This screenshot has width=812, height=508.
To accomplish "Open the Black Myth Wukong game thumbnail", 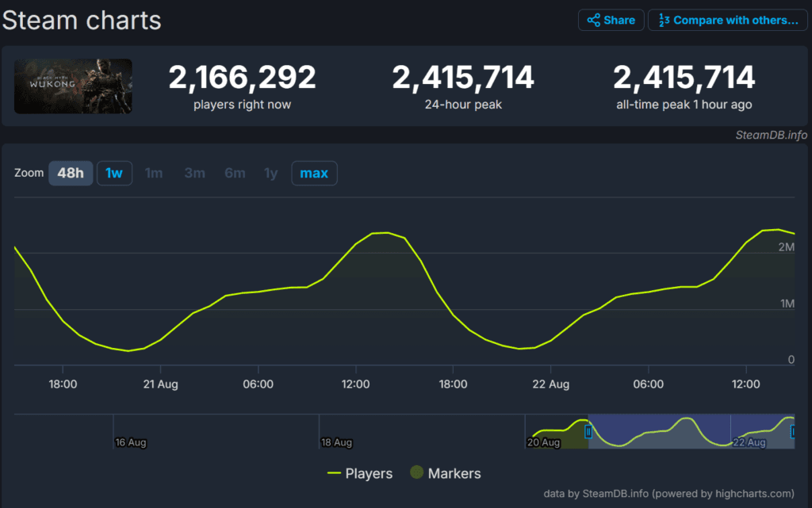I will (x=73, y=86).
